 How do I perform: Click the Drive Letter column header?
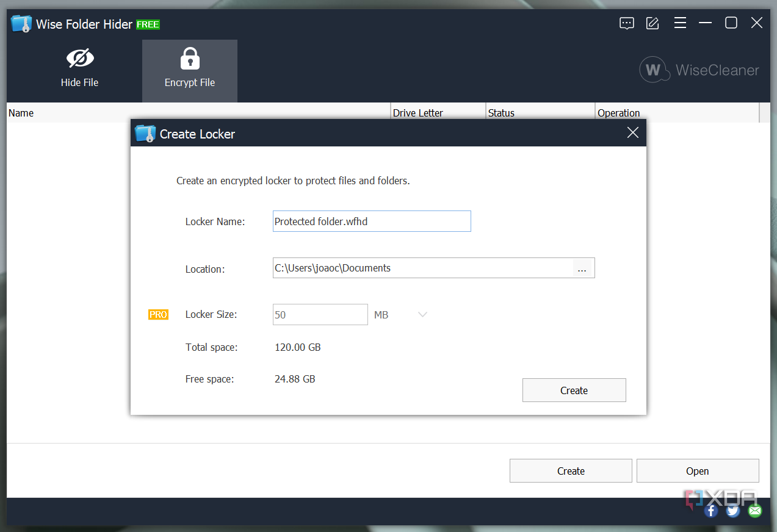coord(438,113)
